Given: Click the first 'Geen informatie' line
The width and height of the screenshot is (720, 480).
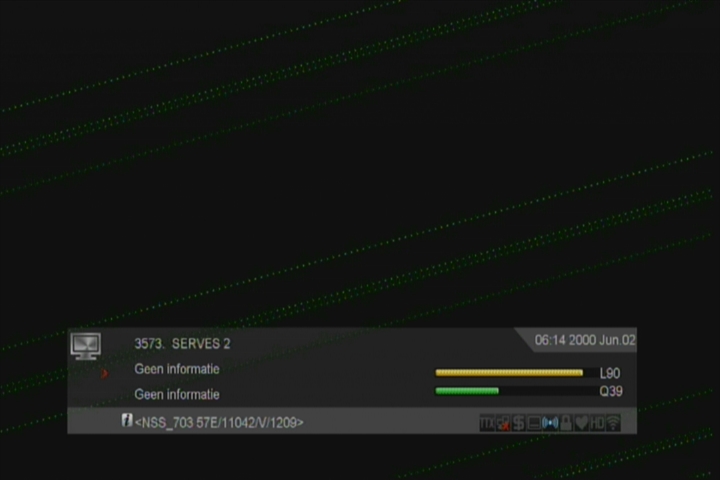Looking at the screenshot, I should [x=177, y=369].
